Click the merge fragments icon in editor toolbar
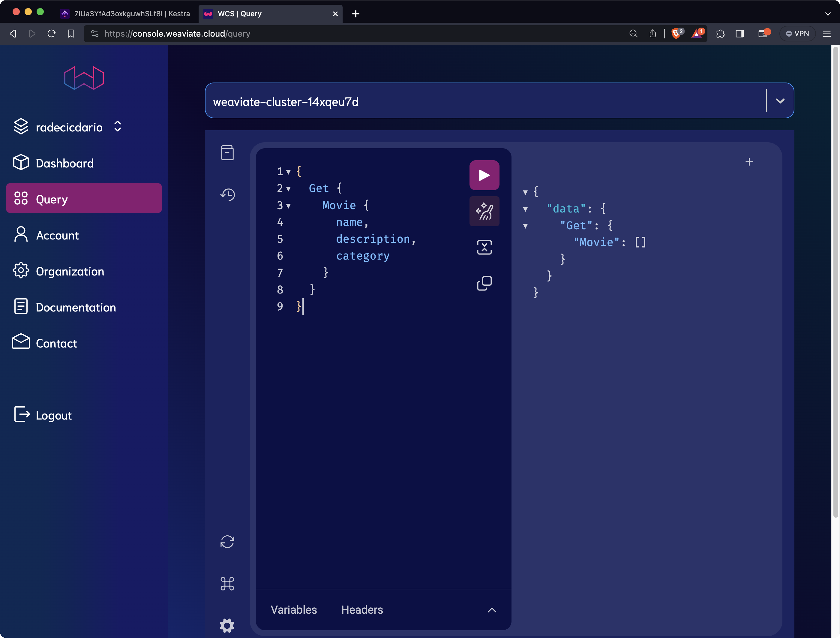Image resolution: width=840 pixels, height=638 pixels. coord(484,247)
